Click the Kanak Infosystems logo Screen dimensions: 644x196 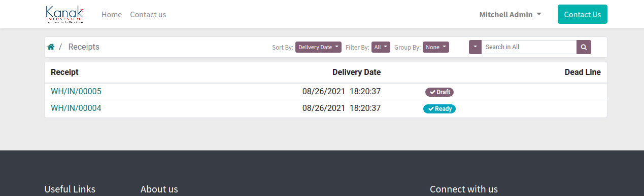(x=64, y=14)
